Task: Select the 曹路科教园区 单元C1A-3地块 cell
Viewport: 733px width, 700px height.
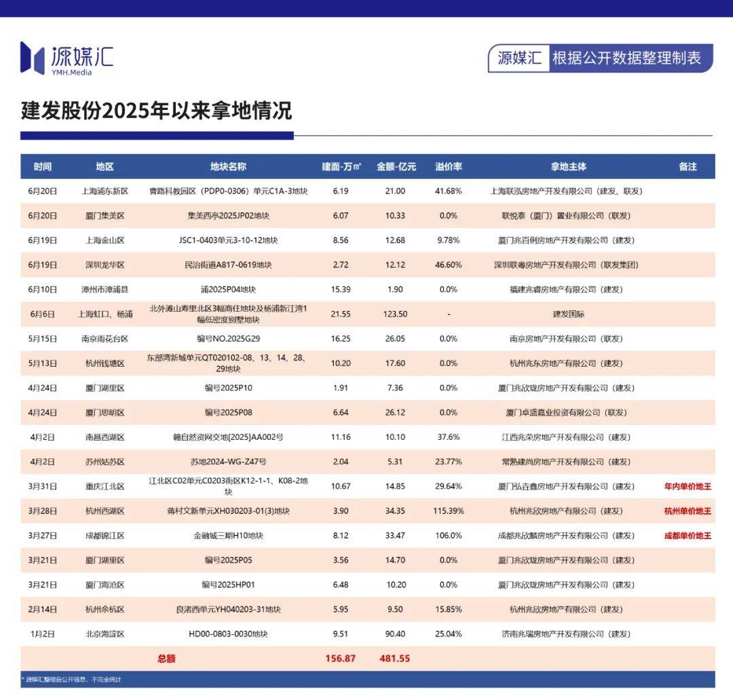Action: coord(228,191)
